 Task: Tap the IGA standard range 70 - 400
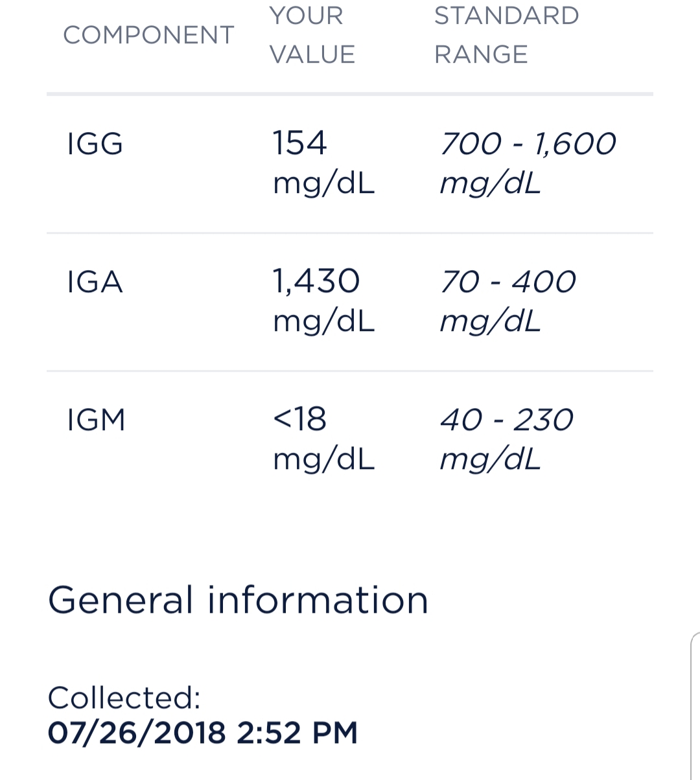[507, 282]
